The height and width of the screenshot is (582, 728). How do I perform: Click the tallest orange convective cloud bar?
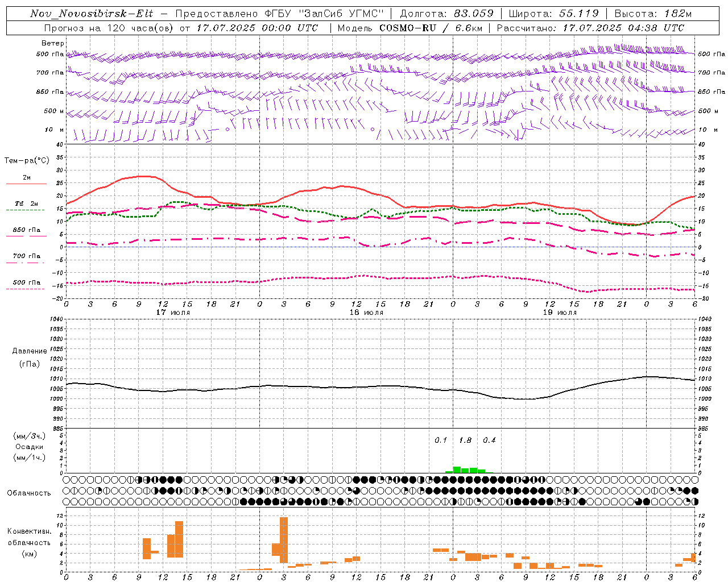[284, 540]
